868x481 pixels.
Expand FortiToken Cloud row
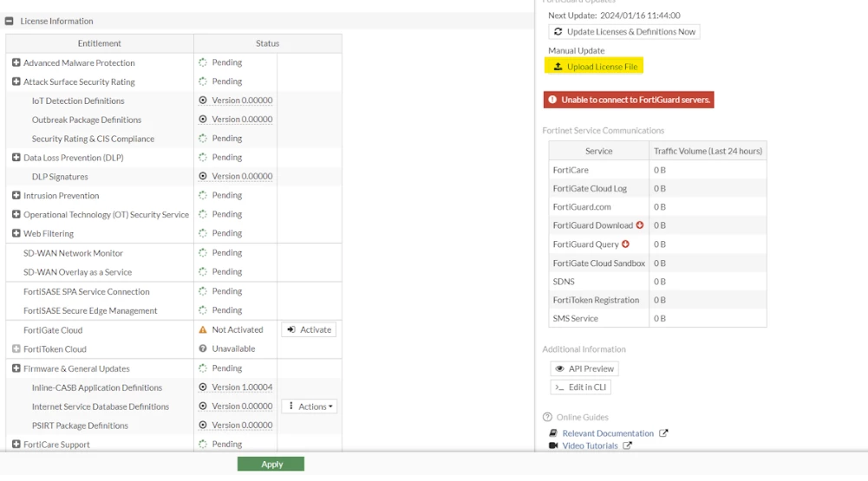click(16, 348)
